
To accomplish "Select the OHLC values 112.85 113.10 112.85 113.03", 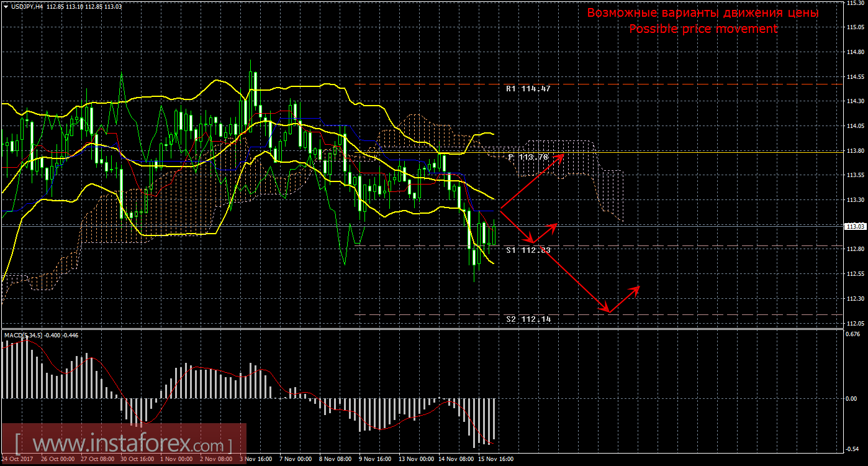I will [84, 6].
